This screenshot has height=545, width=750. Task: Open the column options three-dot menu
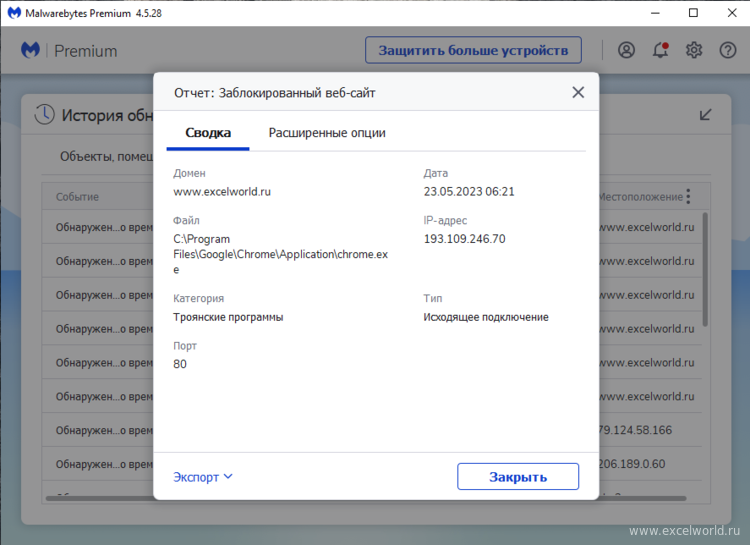[x=688, y=196]
